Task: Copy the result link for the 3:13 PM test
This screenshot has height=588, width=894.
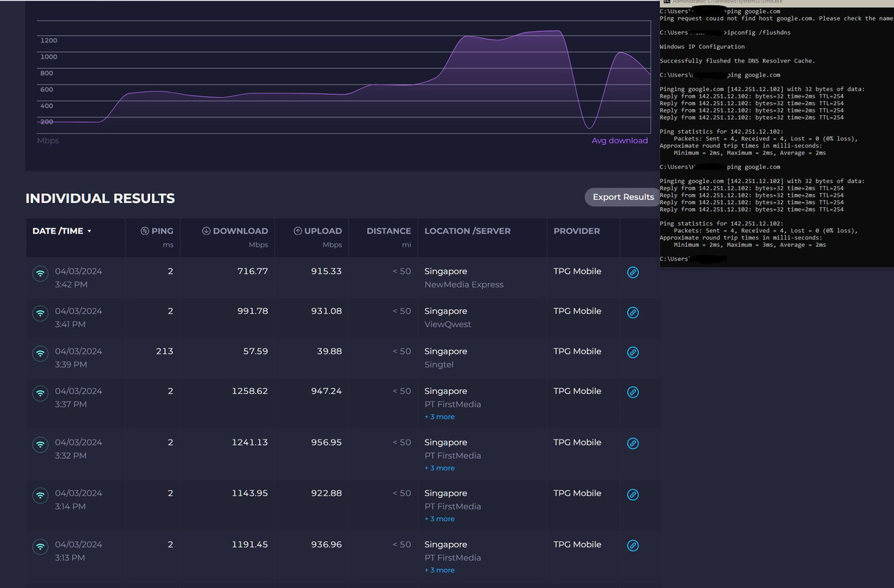Action: click(632, 546)
